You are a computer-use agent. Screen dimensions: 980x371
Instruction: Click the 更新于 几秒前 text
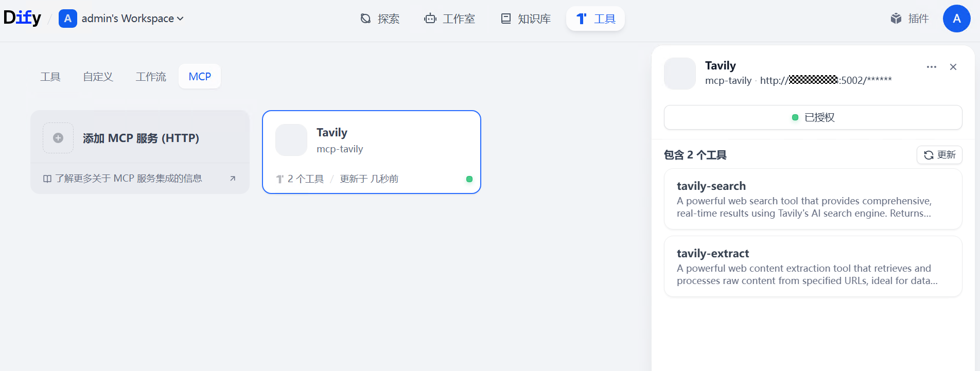(x=369, y=179)
